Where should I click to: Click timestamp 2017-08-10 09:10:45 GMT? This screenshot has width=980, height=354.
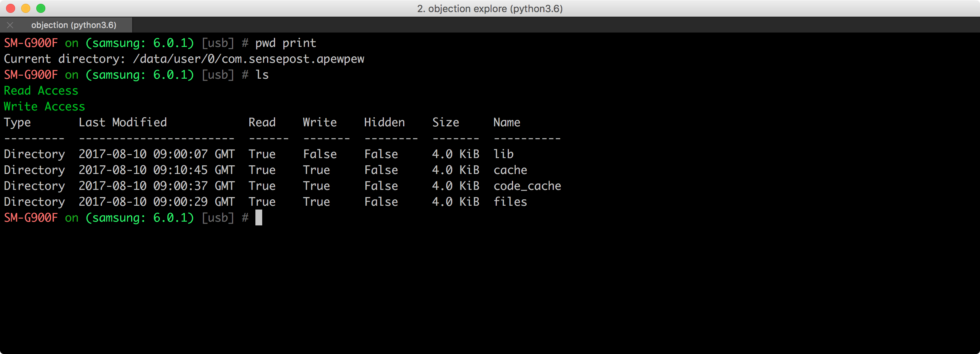click(157, 170)
